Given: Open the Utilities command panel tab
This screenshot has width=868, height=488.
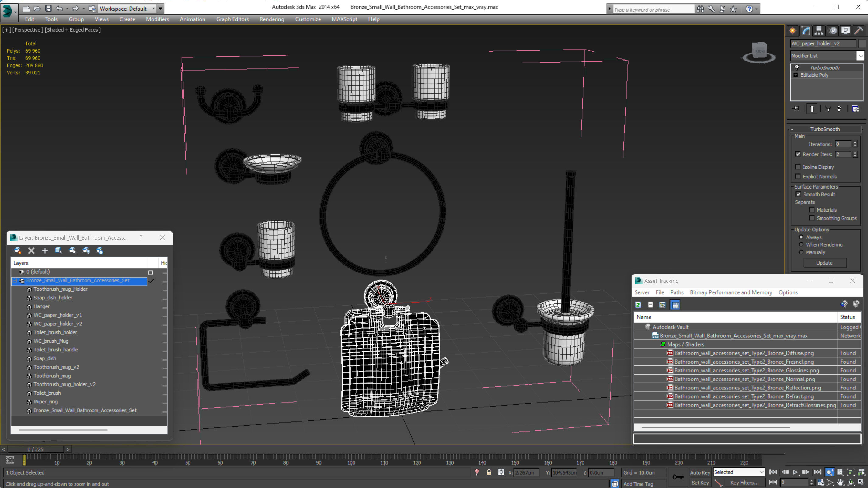Looking at the screenshot, I should [x=859, y=31].
